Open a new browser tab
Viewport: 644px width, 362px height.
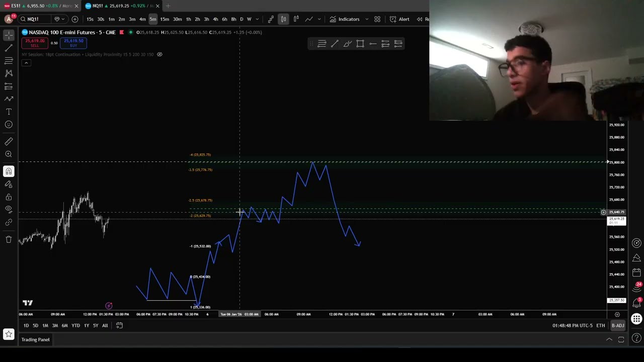168,6
